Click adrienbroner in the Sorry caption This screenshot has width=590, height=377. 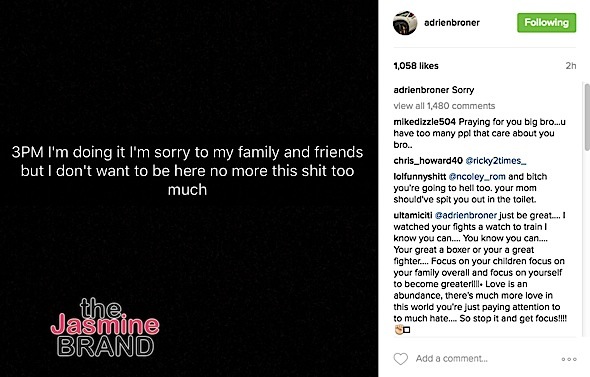click(x=421, y=90)
